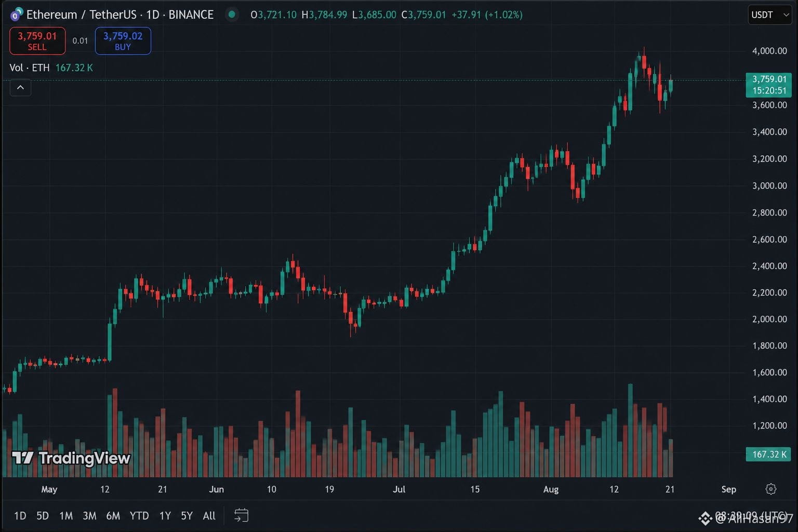The image size is (798, 532).
Task: Click the 1,200.00 price scale label
Action: (769, 425)
